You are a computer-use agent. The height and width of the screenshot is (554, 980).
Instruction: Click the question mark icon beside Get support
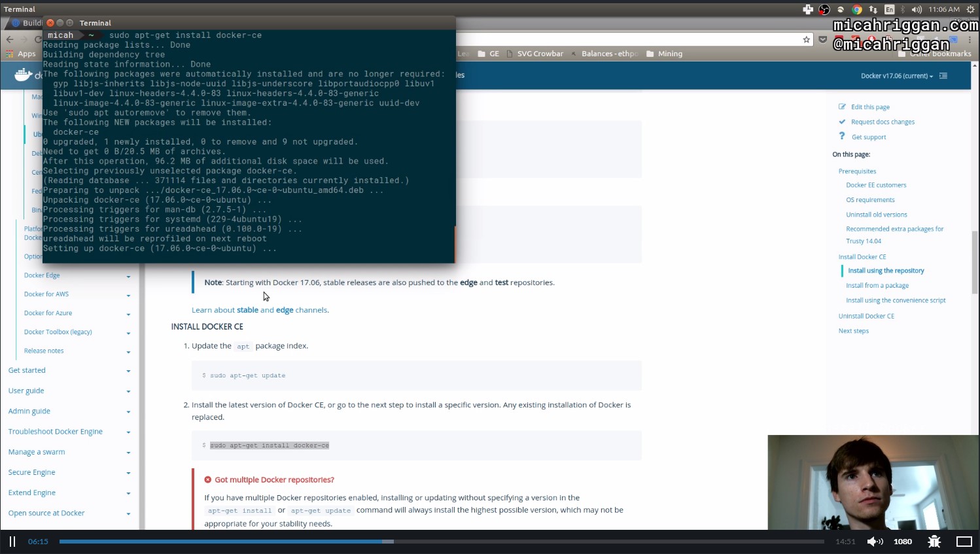pyautogui.click(x=842, y=136)
